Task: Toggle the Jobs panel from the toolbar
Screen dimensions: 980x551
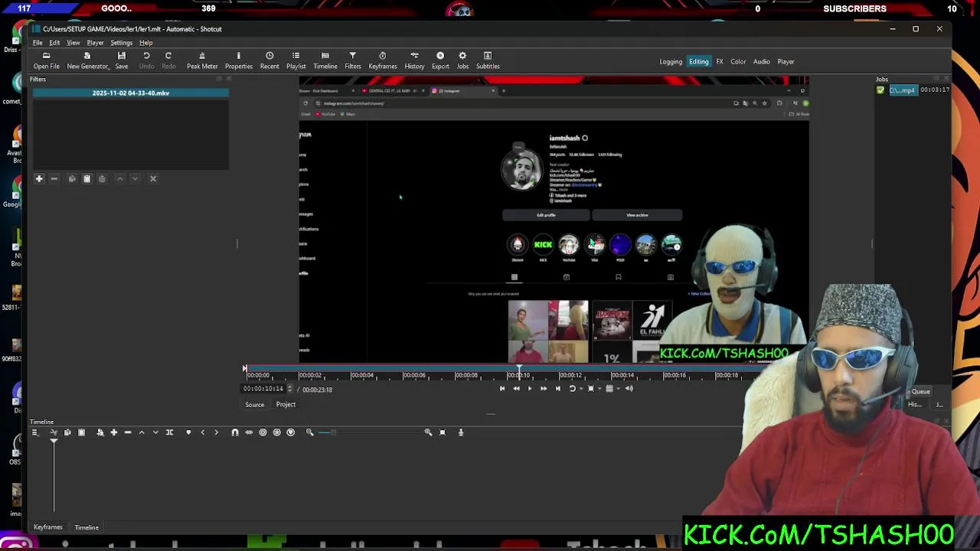Action: (462, 60)
